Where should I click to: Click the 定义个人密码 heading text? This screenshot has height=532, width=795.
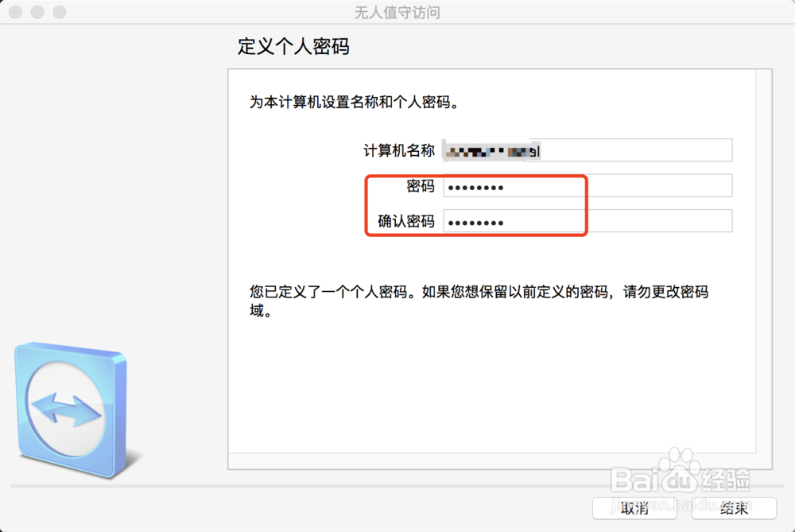click(x=296, y=48)
